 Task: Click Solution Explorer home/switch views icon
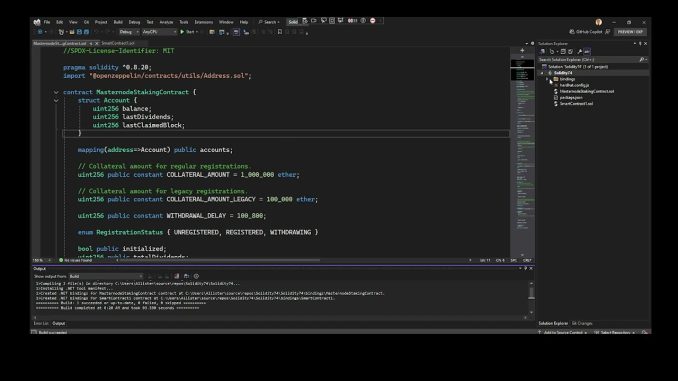543,51
